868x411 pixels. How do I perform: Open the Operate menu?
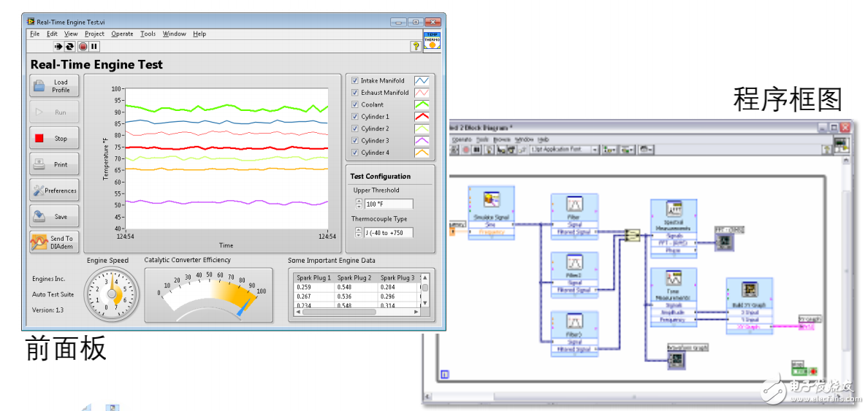coord(122,34)
